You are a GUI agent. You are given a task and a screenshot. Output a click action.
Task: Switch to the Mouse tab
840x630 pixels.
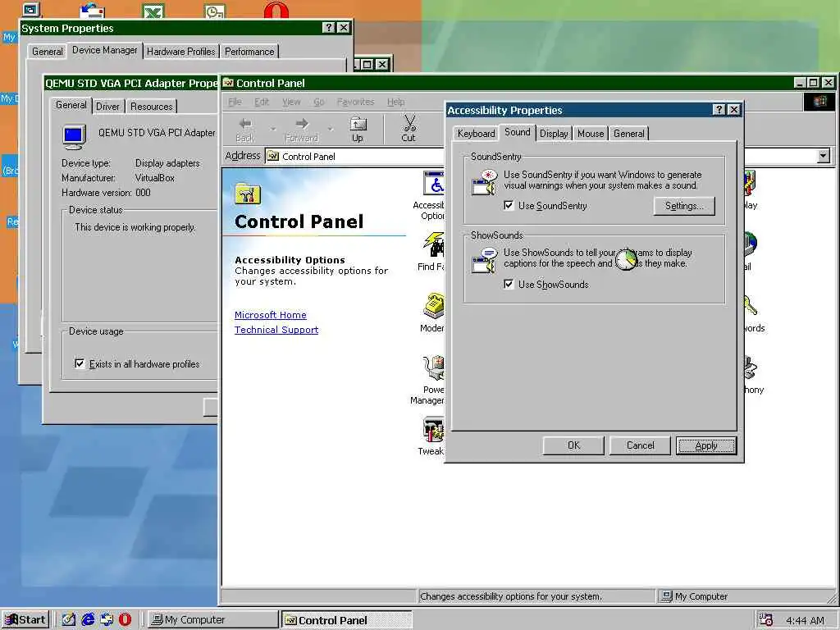(591, 134)
